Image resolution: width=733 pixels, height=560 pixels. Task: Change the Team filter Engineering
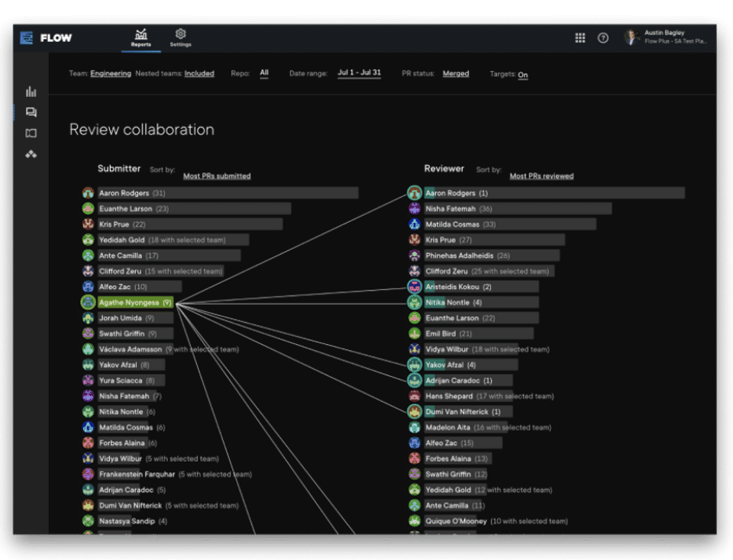[x=111, y=73]
